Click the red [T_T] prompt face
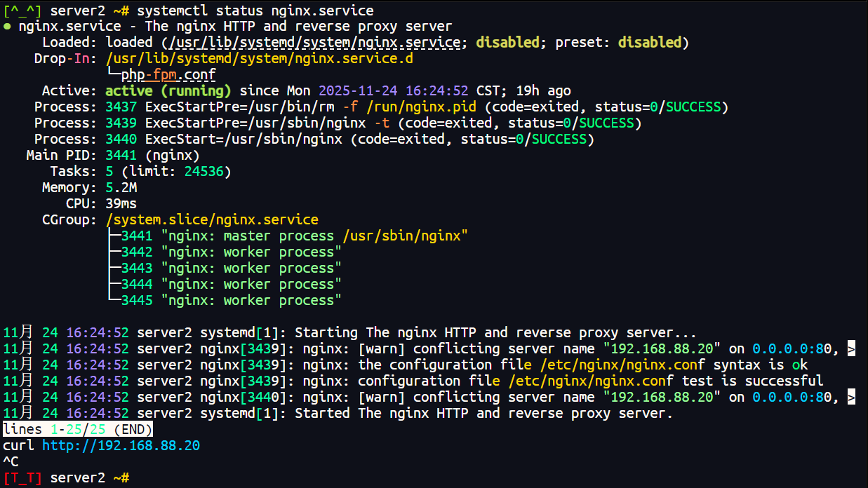The width and height of the screenshot is (868, 488). [x=22, y=477]
